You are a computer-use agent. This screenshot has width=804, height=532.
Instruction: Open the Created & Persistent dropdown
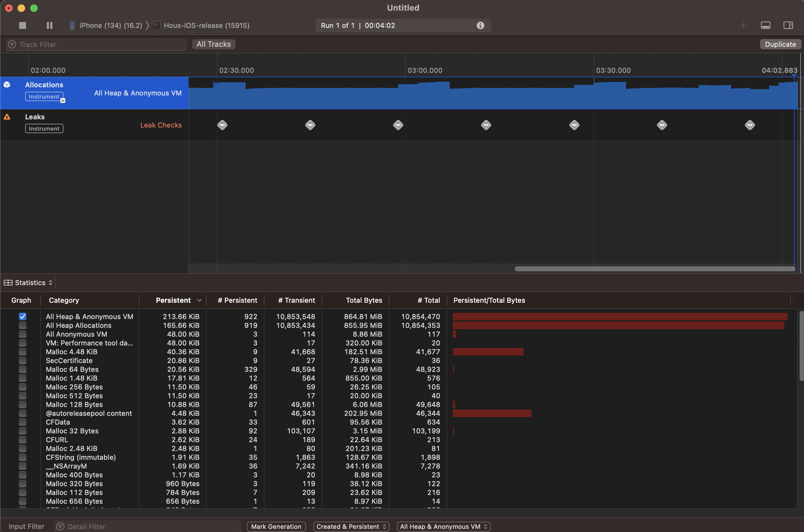coord(351,526)
